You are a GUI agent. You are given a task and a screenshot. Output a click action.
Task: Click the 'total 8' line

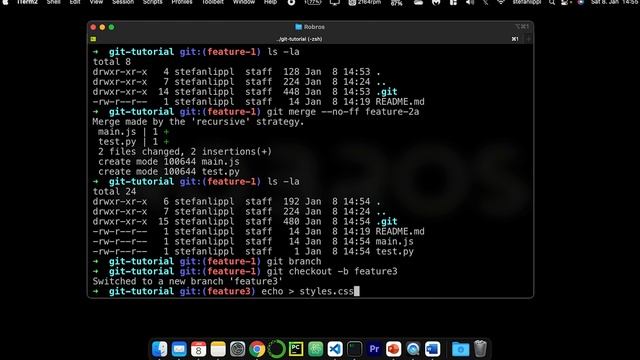(x=111, y=62)
